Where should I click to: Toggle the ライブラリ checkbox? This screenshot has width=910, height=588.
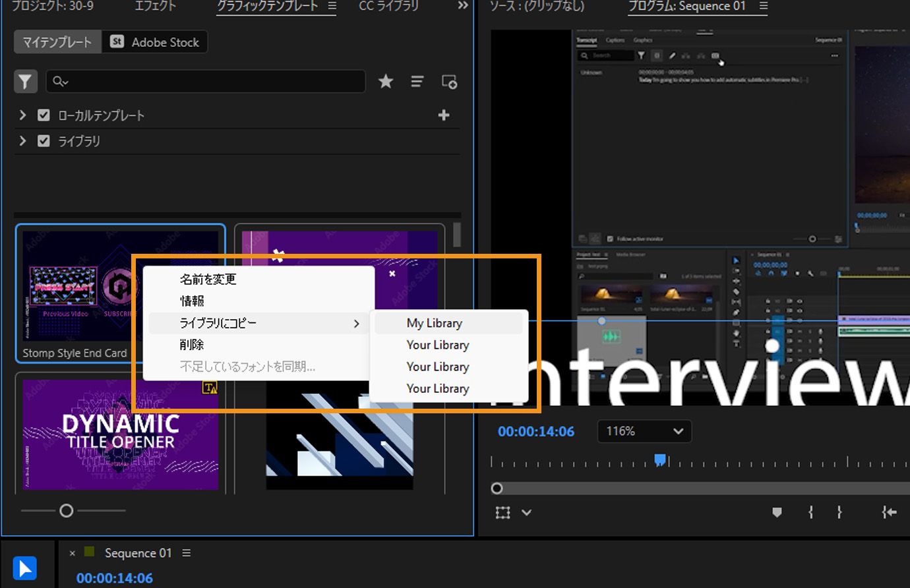(x=44, y=140)
